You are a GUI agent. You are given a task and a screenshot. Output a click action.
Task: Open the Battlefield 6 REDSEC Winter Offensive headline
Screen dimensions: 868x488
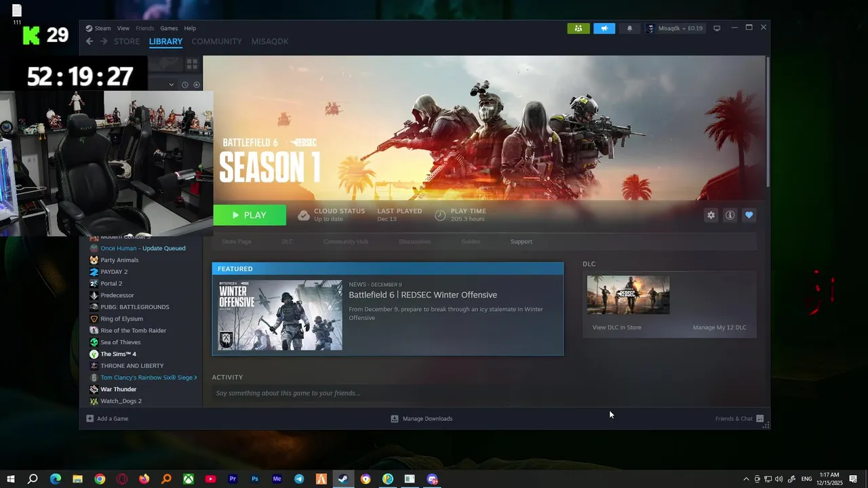422,295
